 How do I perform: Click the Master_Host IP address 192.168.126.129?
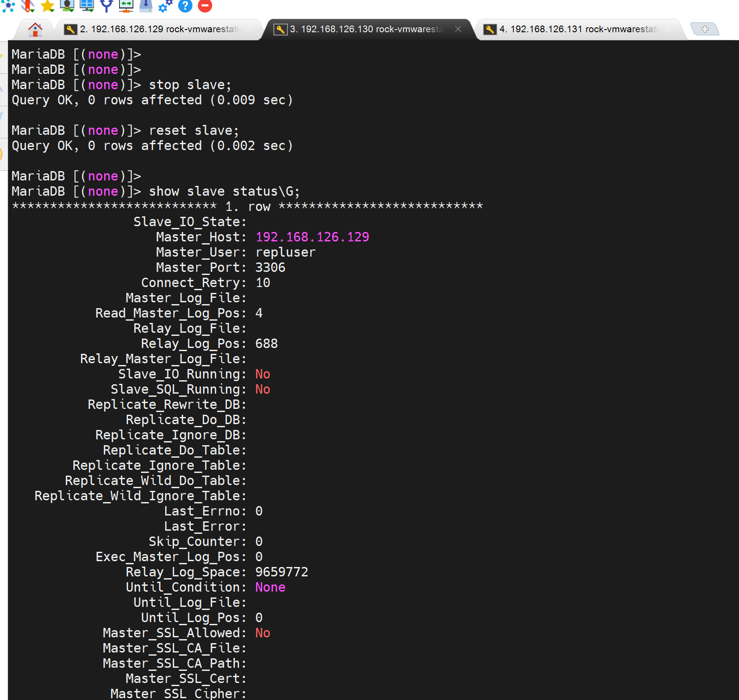pyautogui.click(x=312, y=237)
